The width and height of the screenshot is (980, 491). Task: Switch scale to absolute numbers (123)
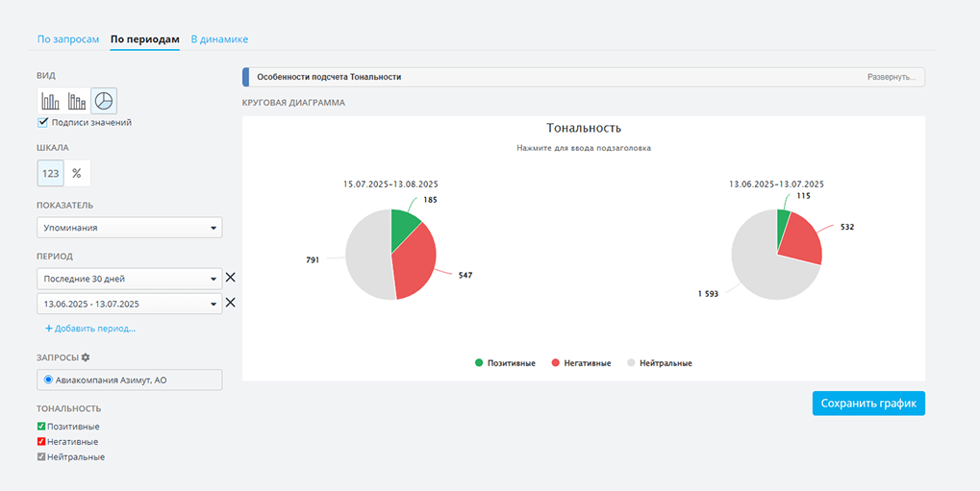(50, 173)
